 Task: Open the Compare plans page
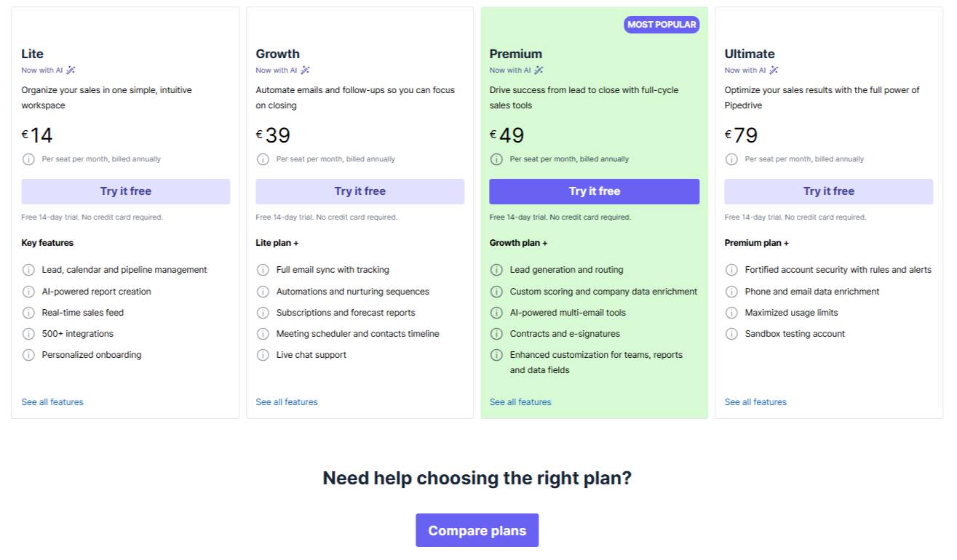click(x=477, y=530)
